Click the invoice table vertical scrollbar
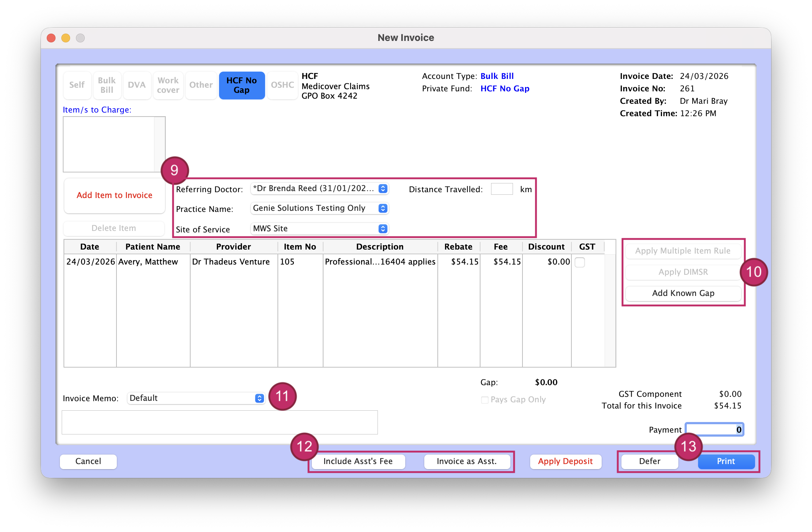 [x=610, y=311]
